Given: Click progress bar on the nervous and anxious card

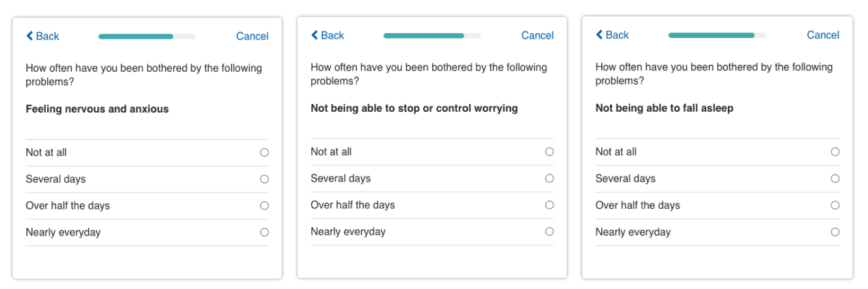Looking at the screenshot, I should 147,37.
